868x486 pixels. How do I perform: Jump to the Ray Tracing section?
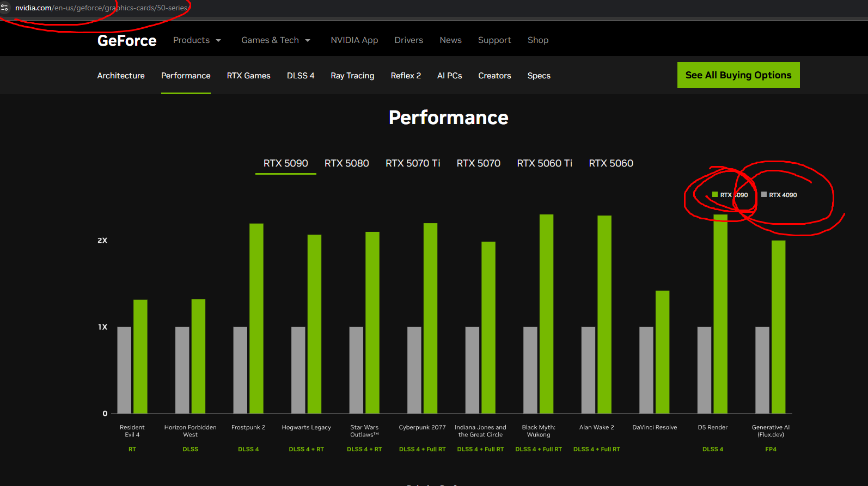click(352, 76)
